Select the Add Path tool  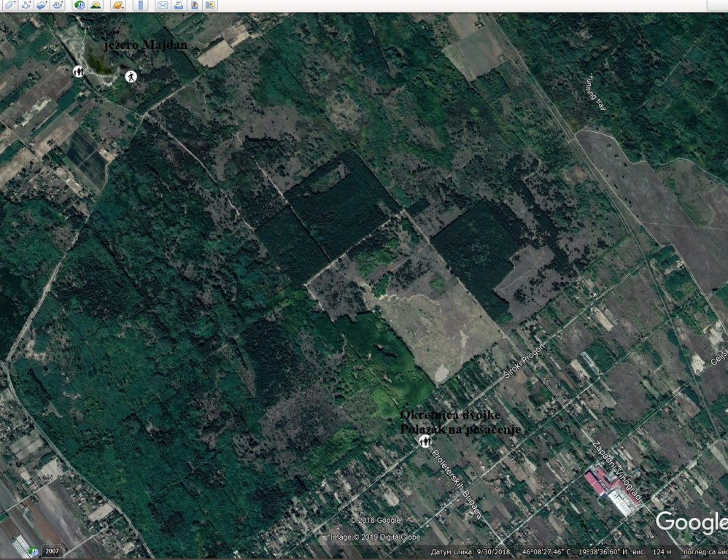pyautogui.click(x=26, y=5)
